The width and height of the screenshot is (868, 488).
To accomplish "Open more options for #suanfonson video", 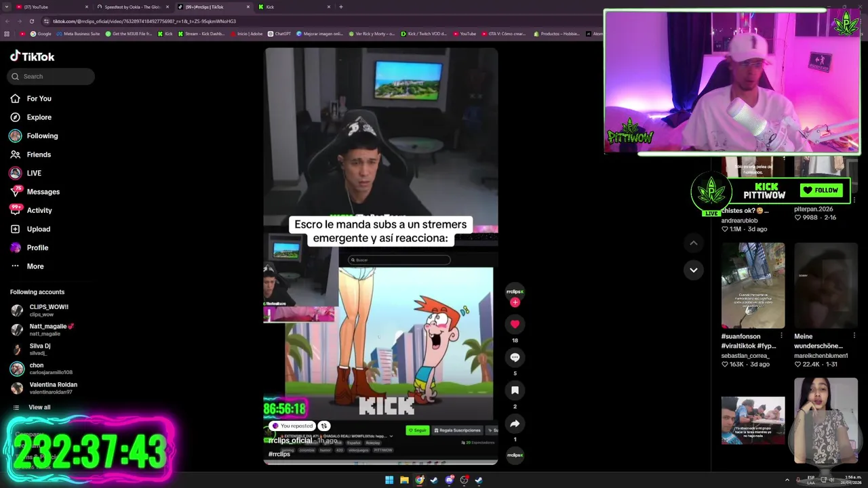I will coord(781,335).
